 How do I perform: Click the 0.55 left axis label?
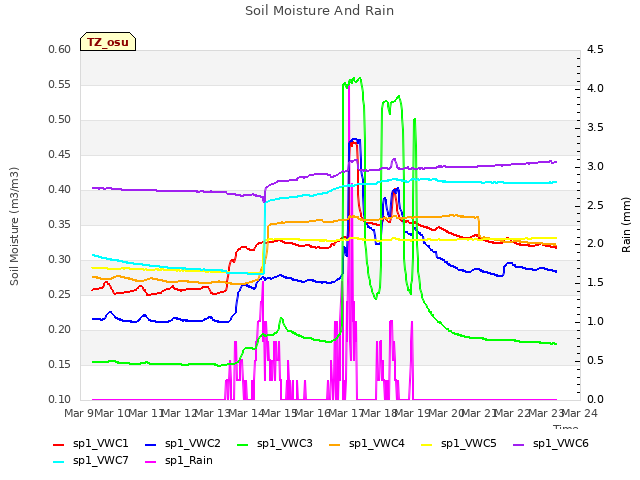60,85
